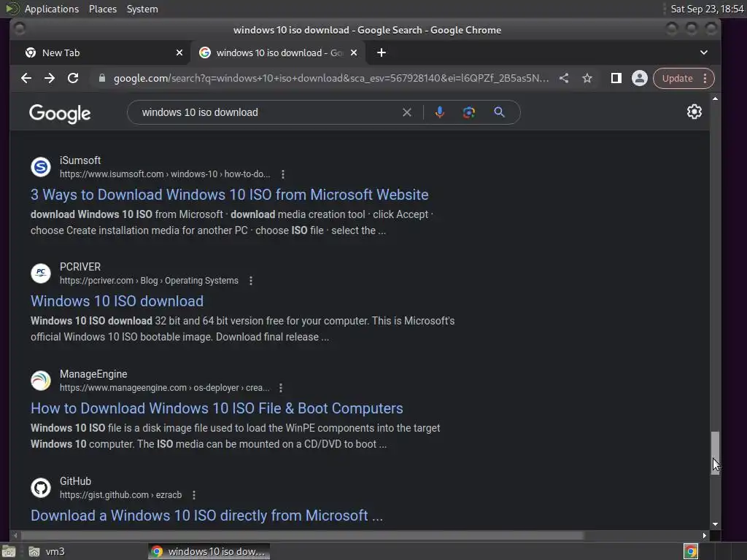This screenshot has height=560, width=747.
Task: Open Download a Windows 10 ISO directly link
Action: [206, 516]
